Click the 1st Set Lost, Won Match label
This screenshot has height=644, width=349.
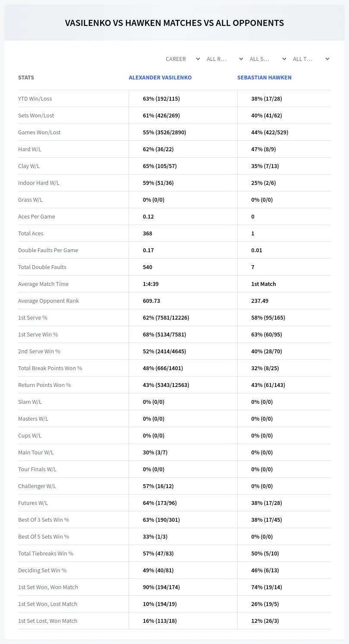47,621
